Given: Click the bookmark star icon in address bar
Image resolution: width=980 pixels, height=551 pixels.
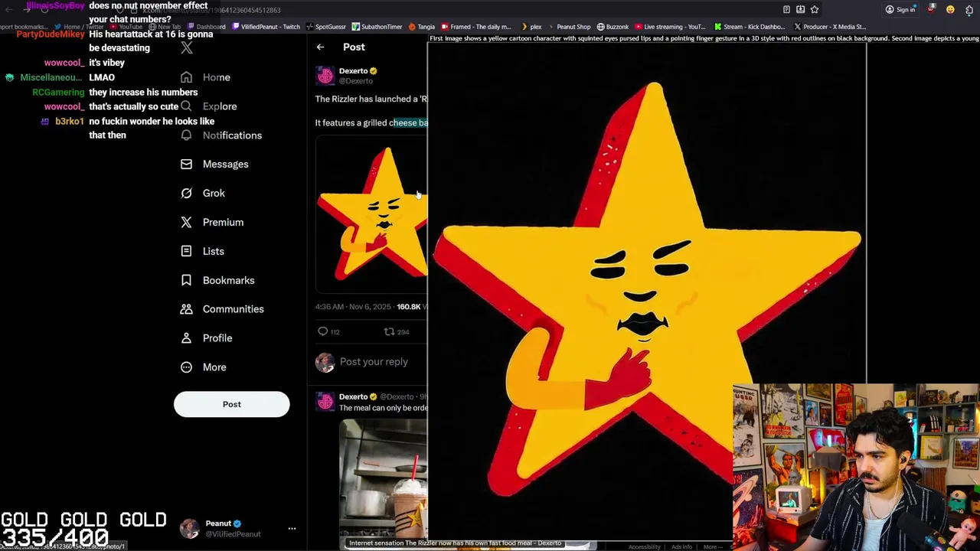Looking at the screenshot, I should click(815, 10).
